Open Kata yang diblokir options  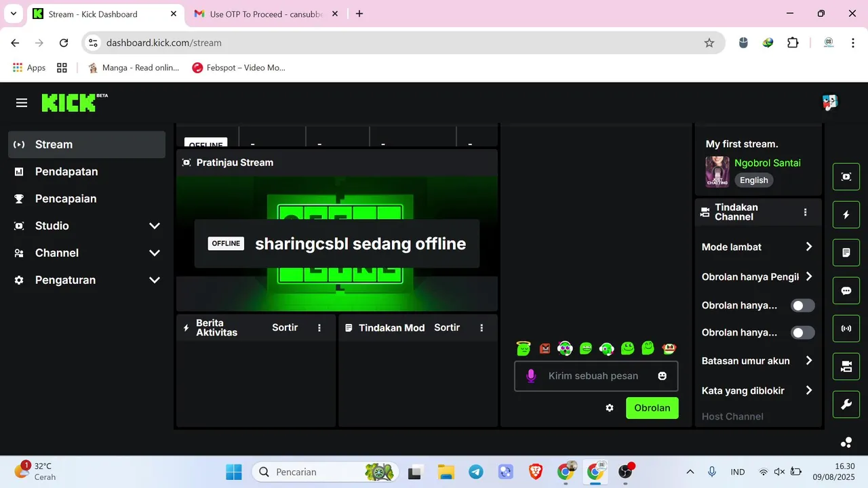(757, 390)
